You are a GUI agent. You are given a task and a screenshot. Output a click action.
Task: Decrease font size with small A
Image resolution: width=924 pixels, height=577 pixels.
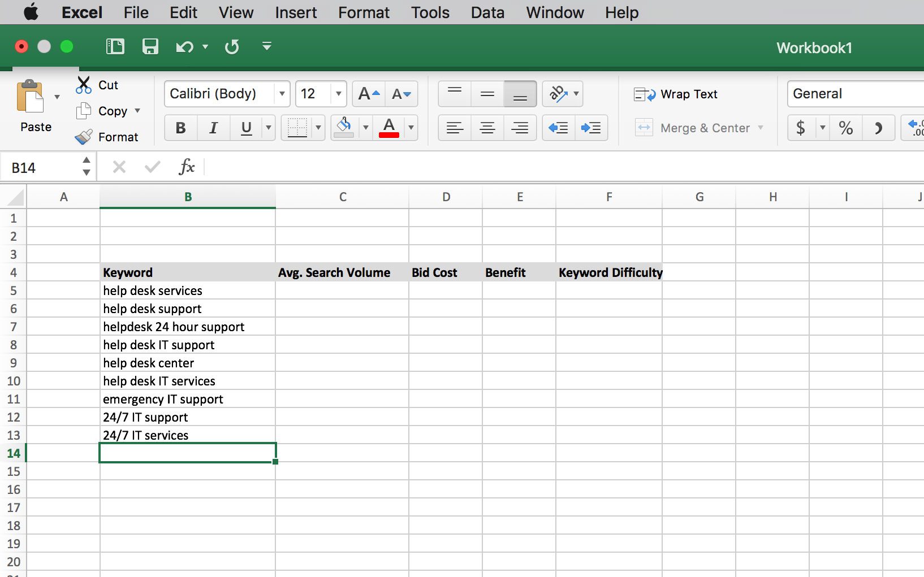[x=401, y=94]
